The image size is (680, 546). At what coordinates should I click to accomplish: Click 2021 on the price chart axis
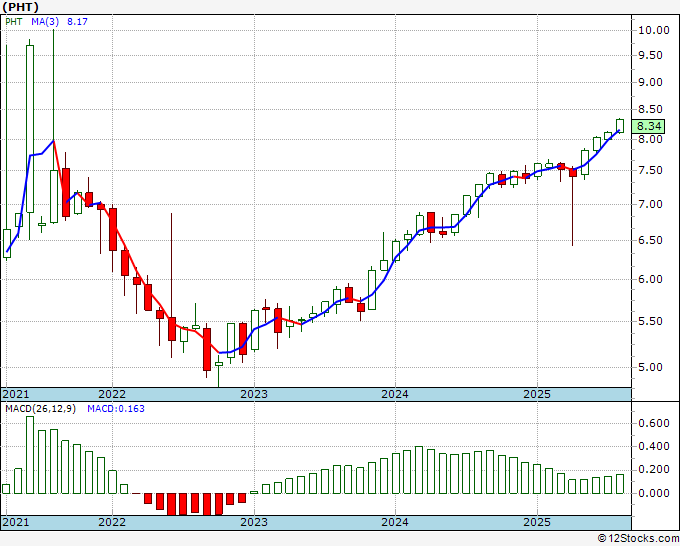pyautogui.click(x=16, y=394)
